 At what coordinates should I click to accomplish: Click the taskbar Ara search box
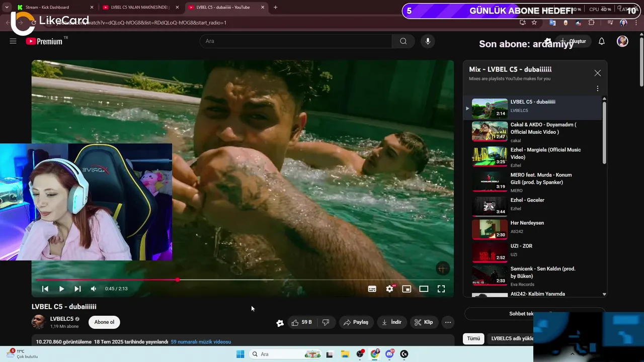pos(286,354)
